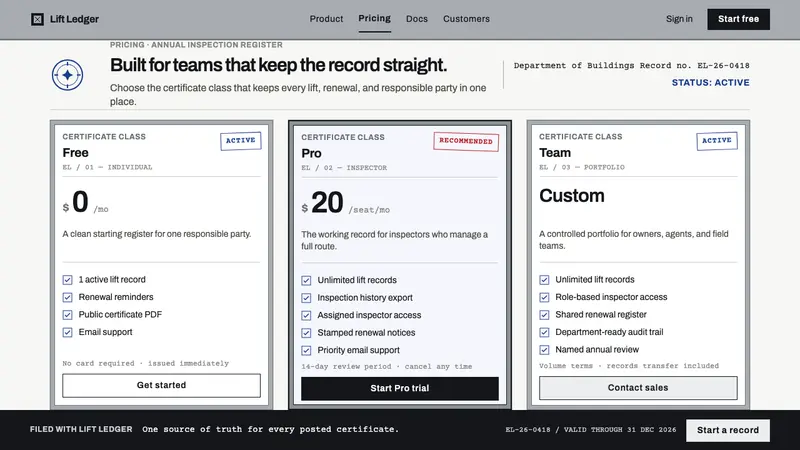The image size is (800, 450).
Task: Click the Start a record button
Action: pyautogui.click(x=728, y=430)
